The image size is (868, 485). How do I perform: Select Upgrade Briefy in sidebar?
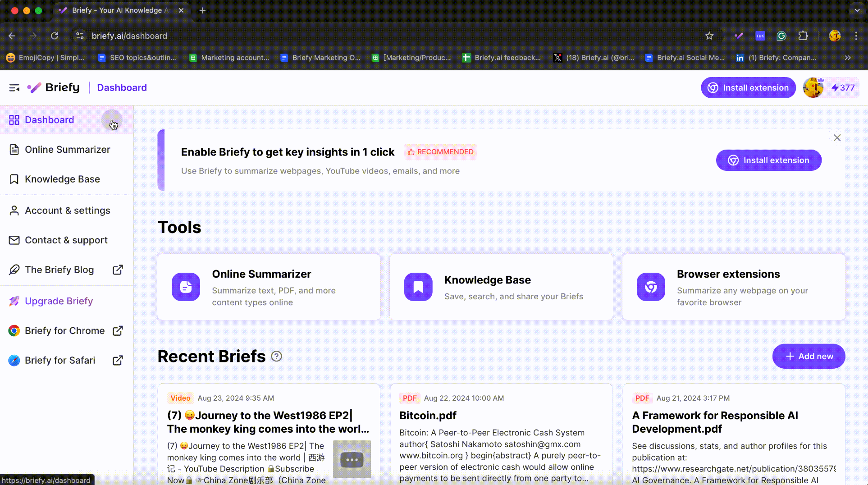pyautogui.click(x=67, y=301)
